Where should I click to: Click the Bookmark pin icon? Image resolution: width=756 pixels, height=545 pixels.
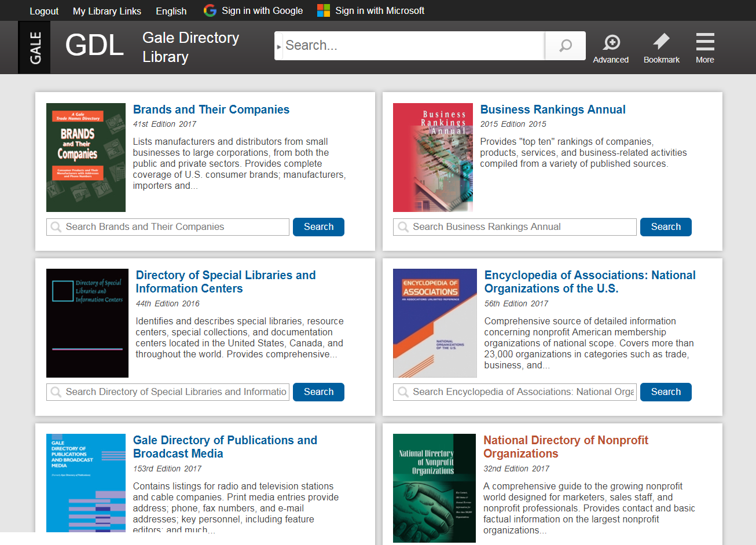click(662, 41)
